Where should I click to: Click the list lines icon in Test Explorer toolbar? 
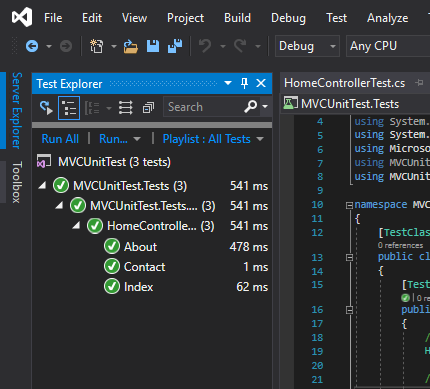[x=126, y=108]
